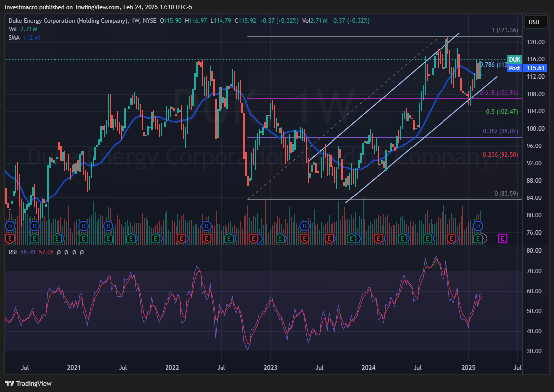The height and width of the screenshot is (392, 554).
Task: Click the 120.00 price axis label
Action: 535,42
